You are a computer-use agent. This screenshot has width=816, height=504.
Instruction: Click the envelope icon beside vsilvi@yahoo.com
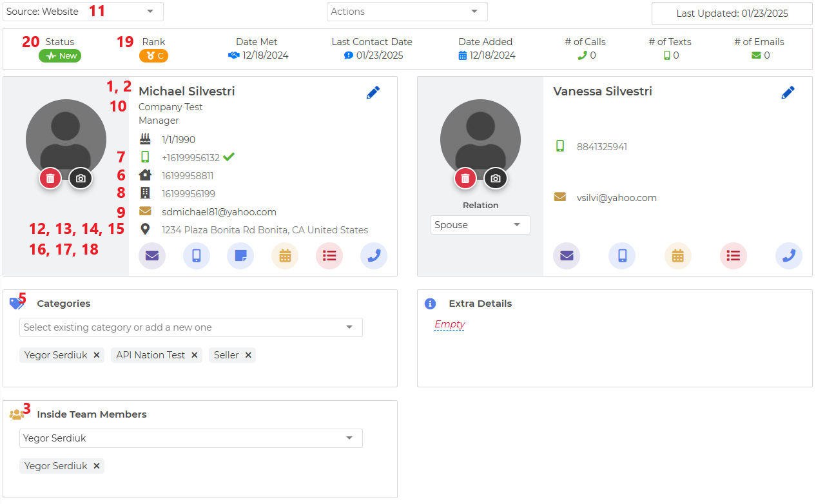coord(560,197)
